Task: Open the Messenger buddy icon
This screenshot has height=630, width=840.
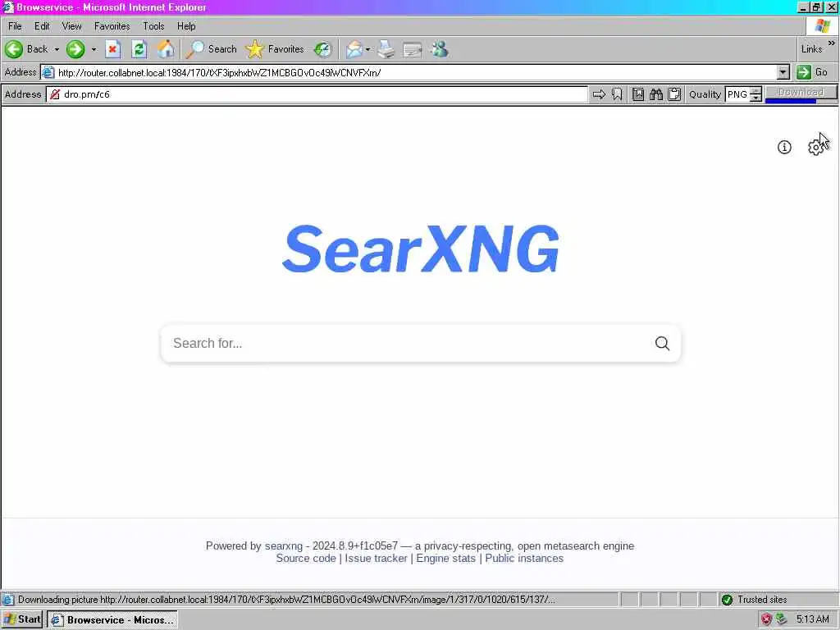Action: click(x=440, y=49)
